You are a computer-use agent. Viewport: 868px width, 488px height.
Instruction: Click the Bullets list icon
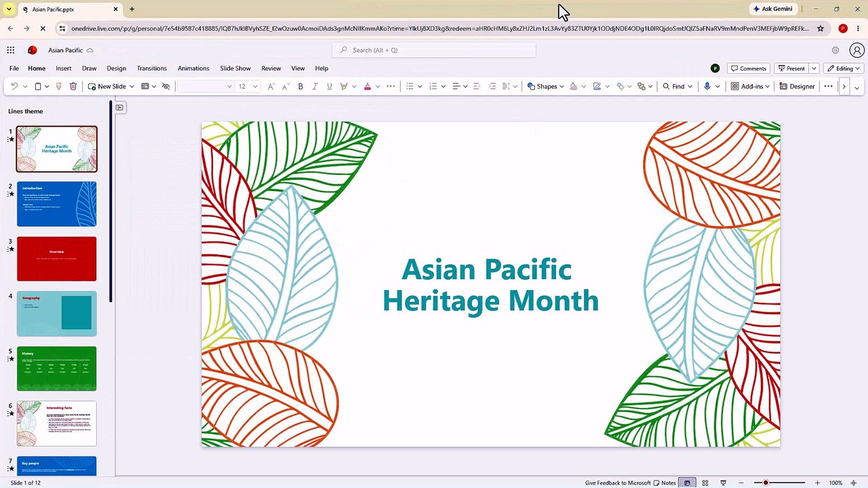click(x=410, y=87)
